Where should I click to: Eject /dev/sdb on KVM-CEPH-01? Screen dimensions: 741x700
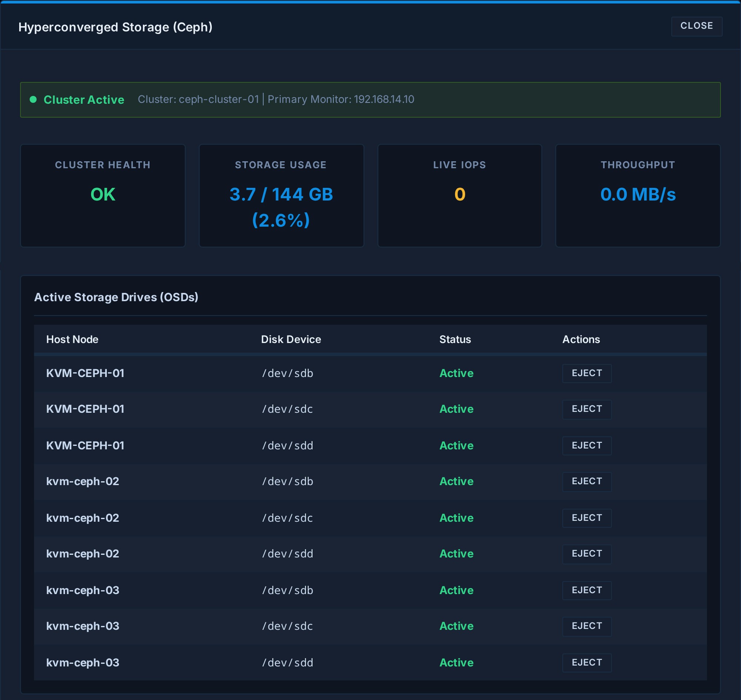coord(587,373)
